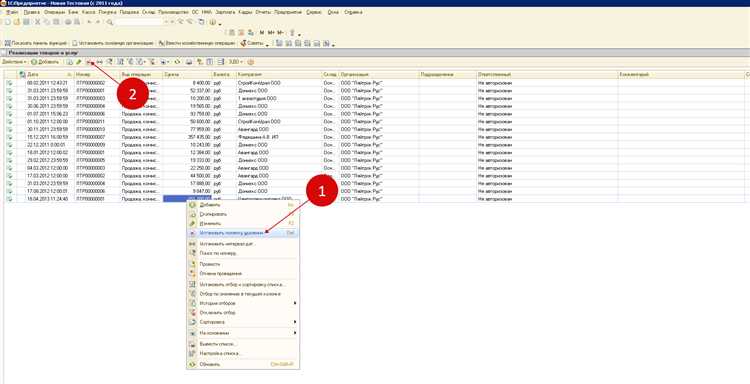Click the orange help icon ending the list toolbar
This screenshot has width=750, height=384.
(x=250, y=62)
